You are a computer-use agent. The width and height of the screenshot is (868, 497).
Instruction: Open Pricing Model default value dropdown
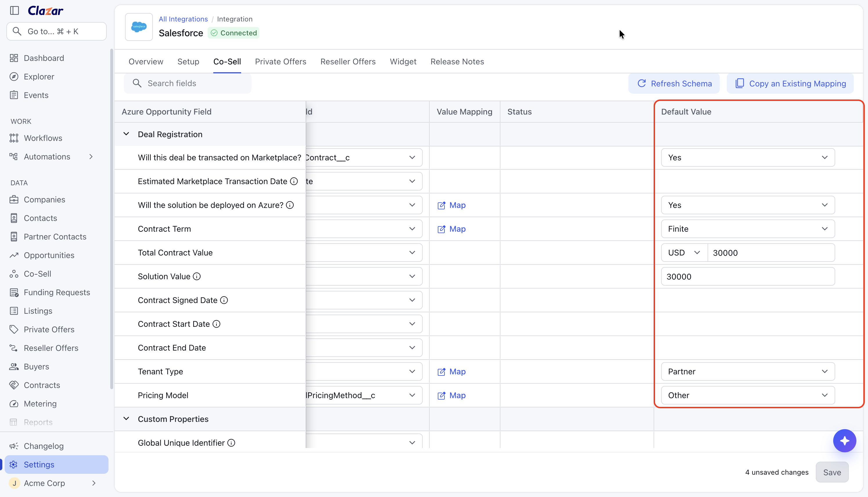[x=748, y=395]
